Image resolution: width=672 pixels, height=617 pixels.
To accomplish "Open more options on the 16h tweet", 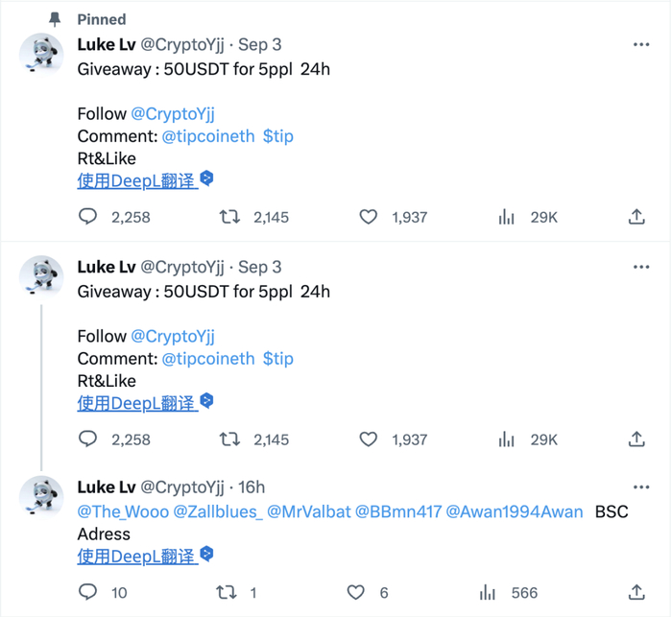I will coord(641,487).
